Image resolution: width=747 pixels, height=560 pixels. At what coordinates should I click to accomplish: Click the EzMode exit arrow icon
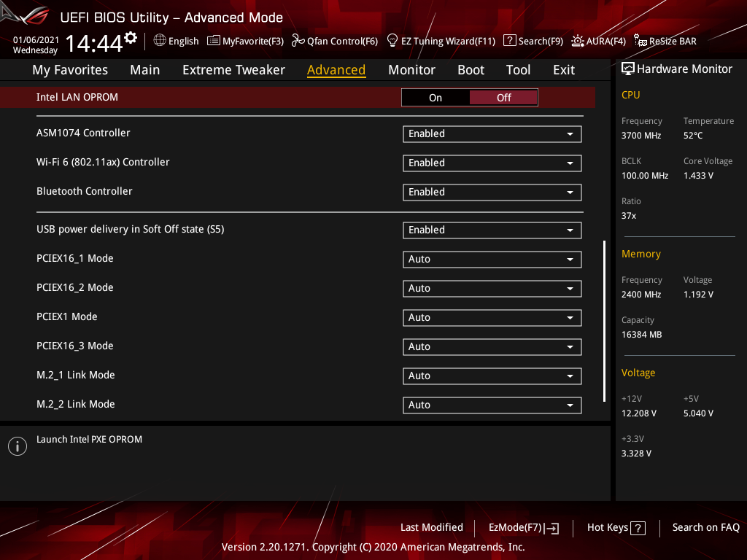(552, 528)
